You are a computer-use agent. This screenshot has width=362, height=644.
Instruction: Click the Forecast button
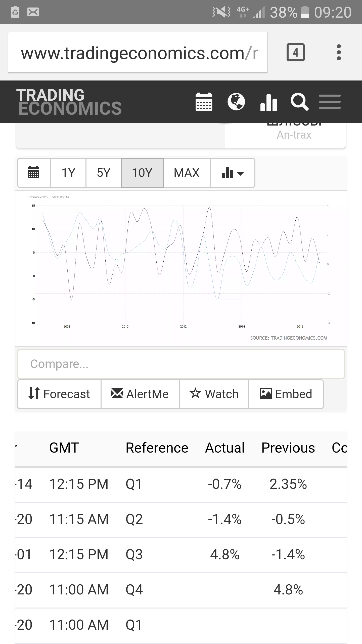tap(59, 394)
